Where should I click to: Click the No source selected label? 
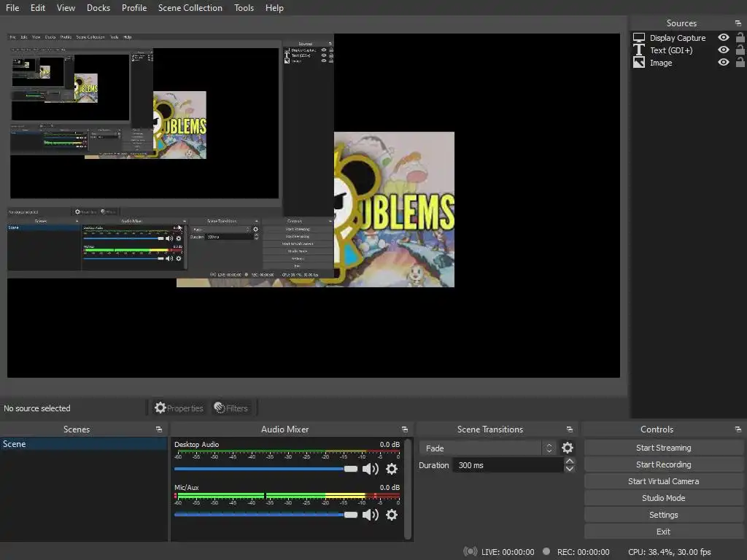coord(37,408)
